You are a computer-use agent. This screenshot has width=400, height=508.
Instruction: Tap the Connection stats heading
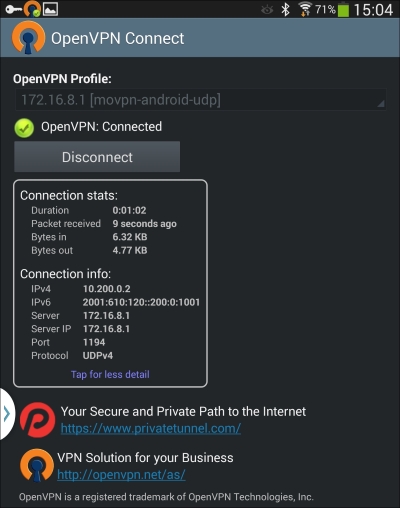point(69,195)
